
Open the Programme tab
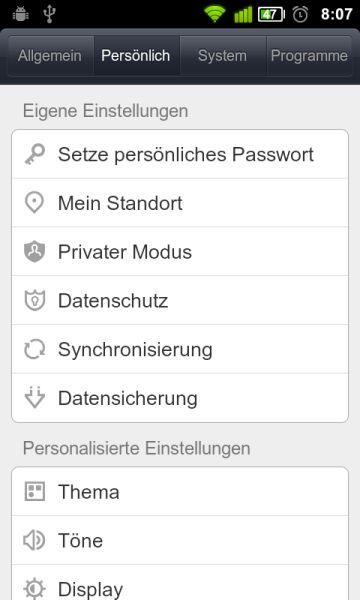pos(309,56)
